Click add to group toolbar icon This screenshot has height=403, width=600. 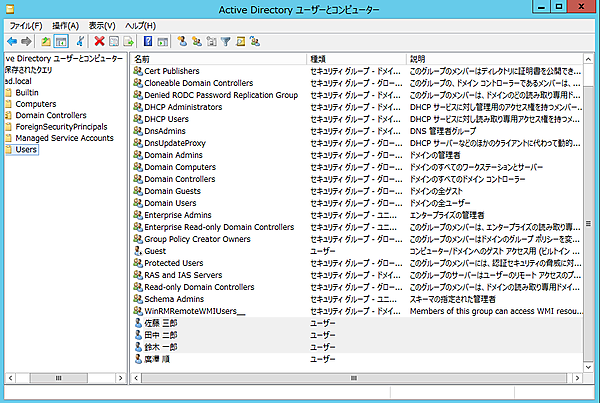click(x=255, y=41)
